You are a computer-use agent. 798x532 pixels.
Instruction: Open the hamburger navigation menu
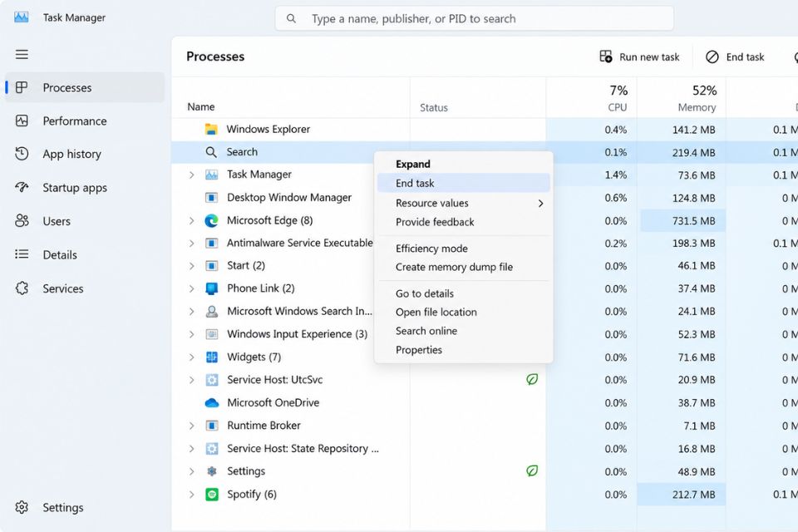click(22, 55)
